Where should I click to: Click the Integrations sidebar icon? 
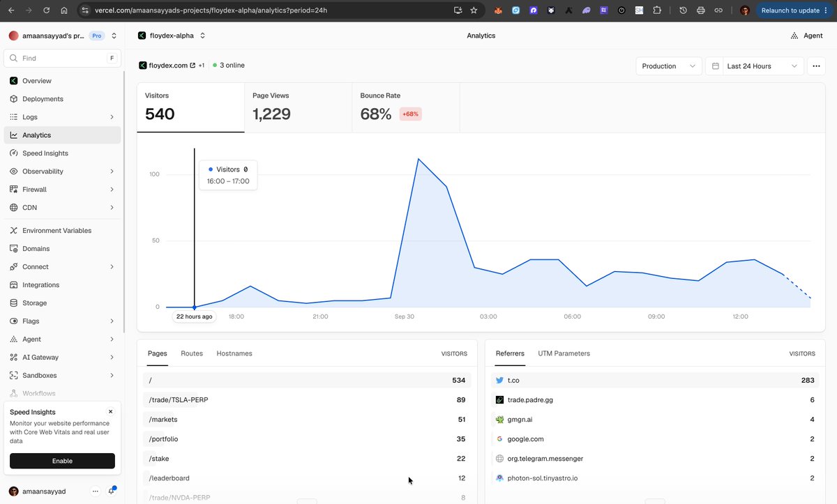[14, 285]
